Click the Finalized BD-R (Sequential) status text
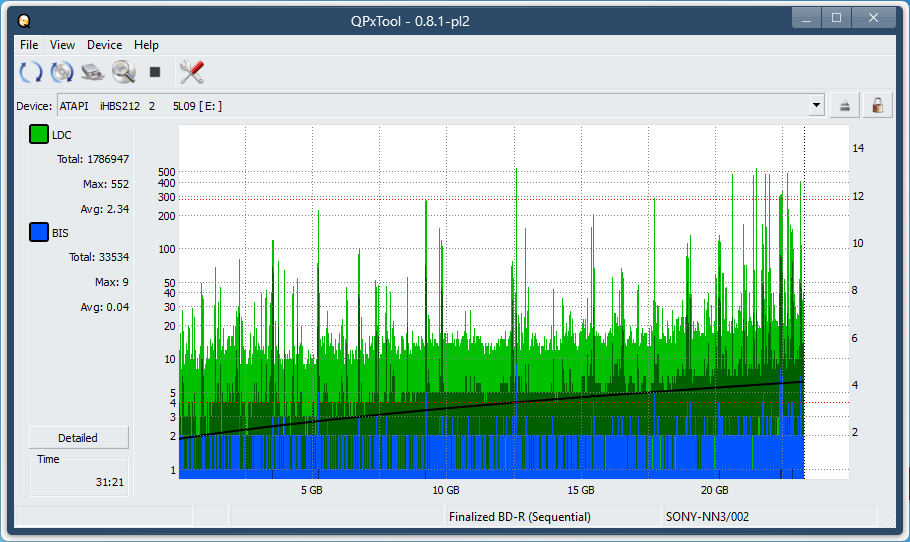 (519, 516)
